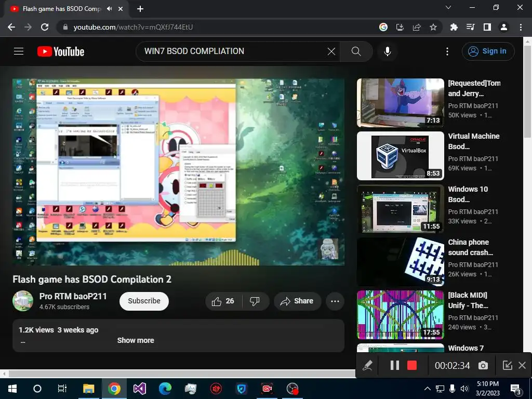The width and height of the screenshot is (532, 399).
Task: Close the recorder toolbar with X
Action: coord(522,365)
